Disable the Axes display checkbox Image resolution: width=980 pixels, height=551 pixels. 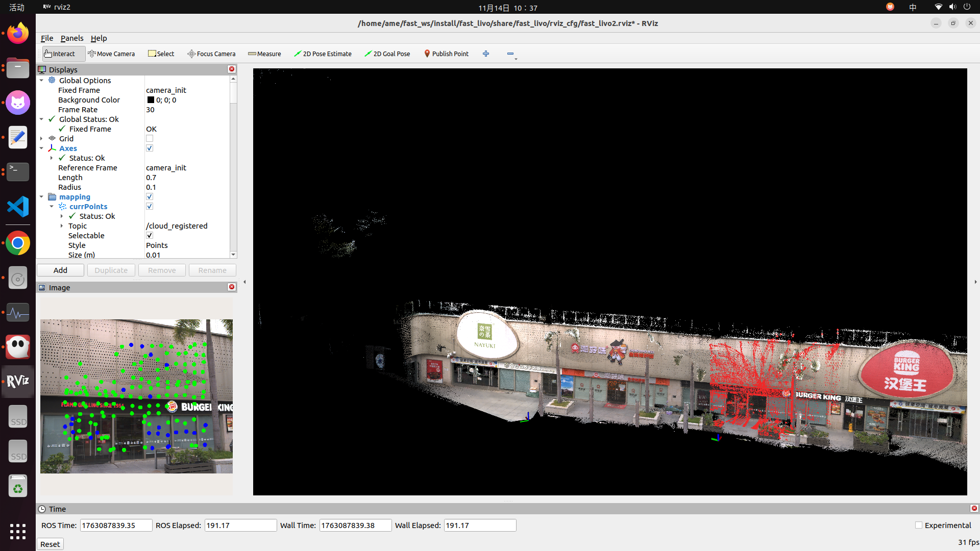point(150,148)
